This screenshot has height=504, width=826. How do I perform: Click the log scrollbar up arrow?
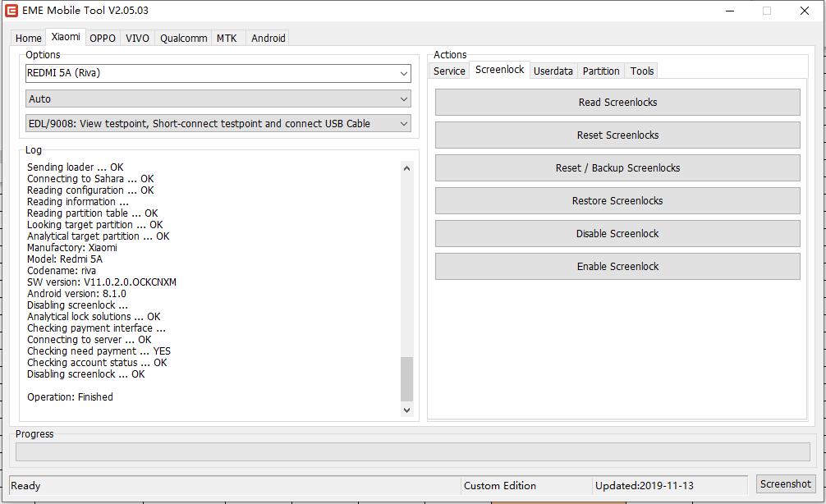pos(406,168)
